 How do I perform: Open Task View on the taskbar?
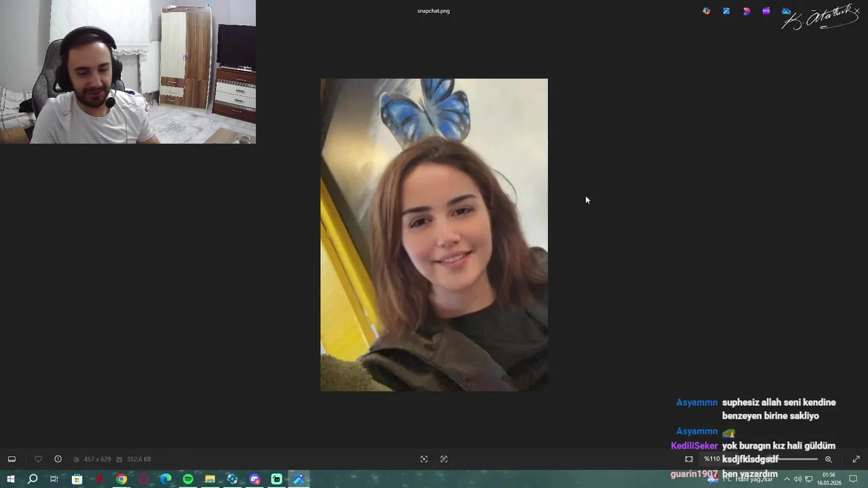[x=54, y=479]
